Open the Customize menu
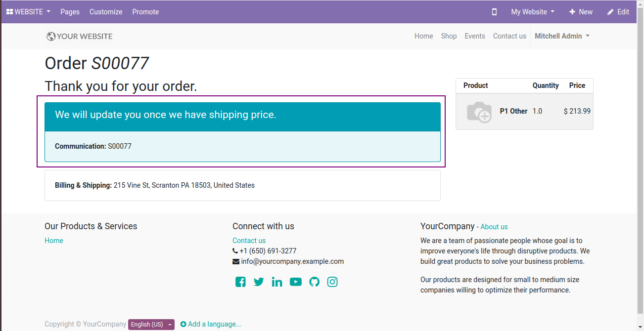 (x=106, y=12)
